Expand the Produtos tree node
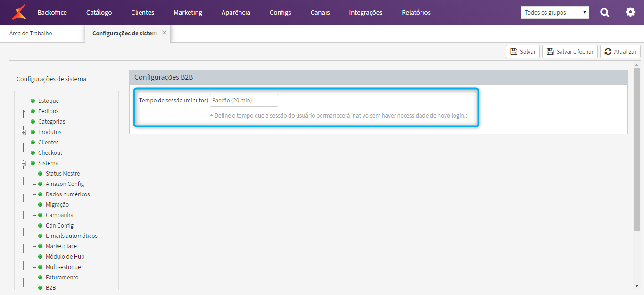 pyautogui.click(x=23, y=133)
